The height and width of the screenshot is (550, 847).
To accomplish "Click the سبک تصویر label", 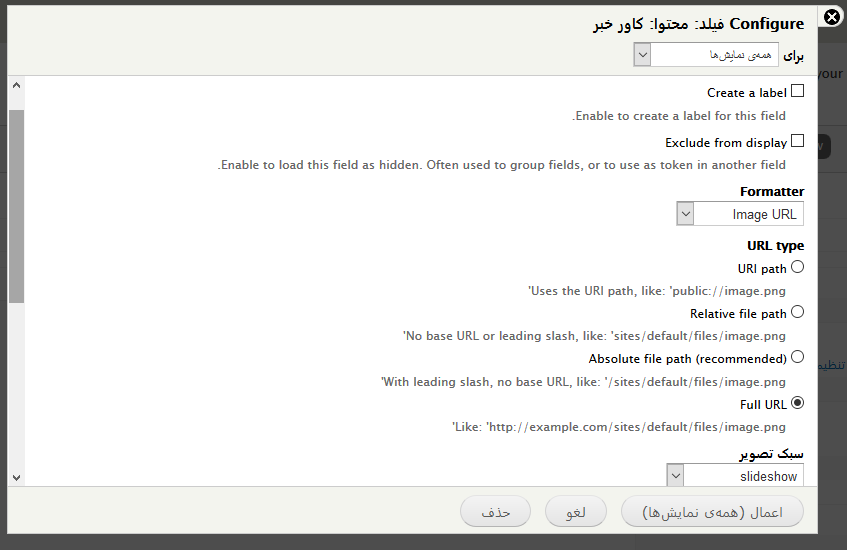I will point(771,454).
